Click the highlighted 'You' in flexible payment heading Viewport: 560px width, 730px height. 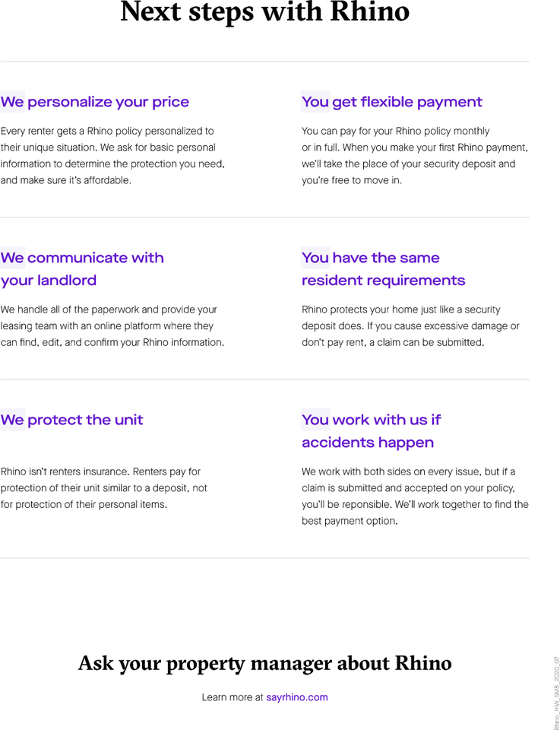pyautogui.click(x=315, y=102)
